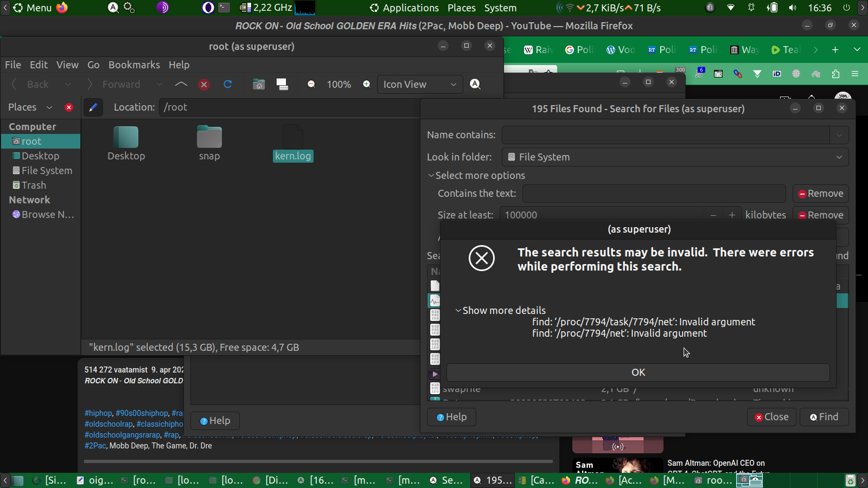The width and height of the screenshot is (868, 488).
Task: Remove the Contains the text option
Action: coord(820,194)
